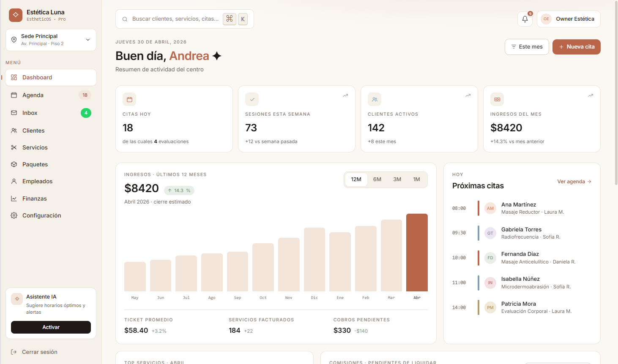The height and width of the screenshot is (364, 618).
Task: Click the Dashboard grid icon in sidebar
Action: pos(14,77)
